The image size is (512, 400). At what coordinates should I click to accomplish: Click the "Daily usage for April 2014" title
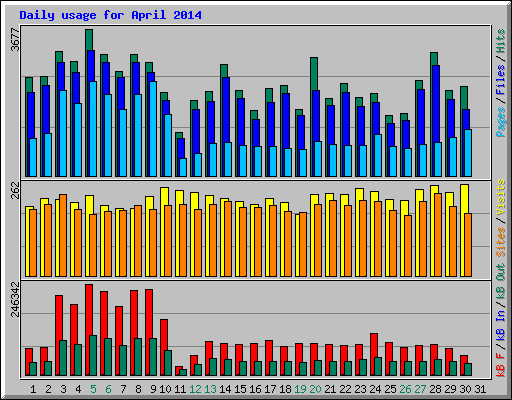pos(110,15)
